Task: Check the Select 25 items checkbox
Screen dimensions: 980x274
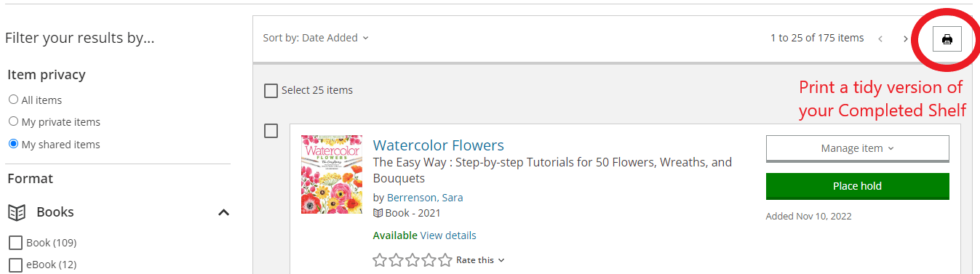Action: tap(271, 91)
